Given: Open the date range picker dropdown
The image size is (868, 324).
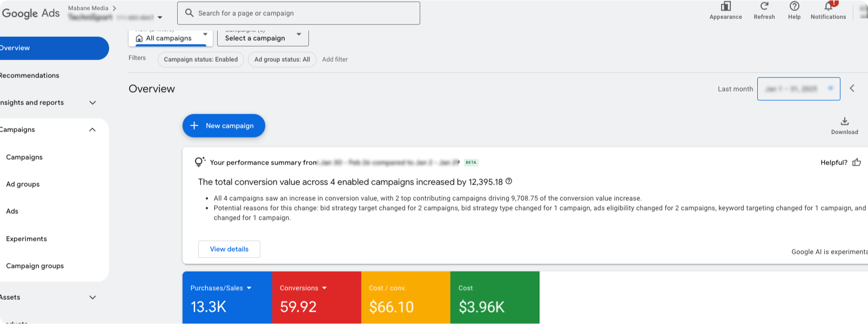Looking at the screenshot, I should (x=798, y=89).
